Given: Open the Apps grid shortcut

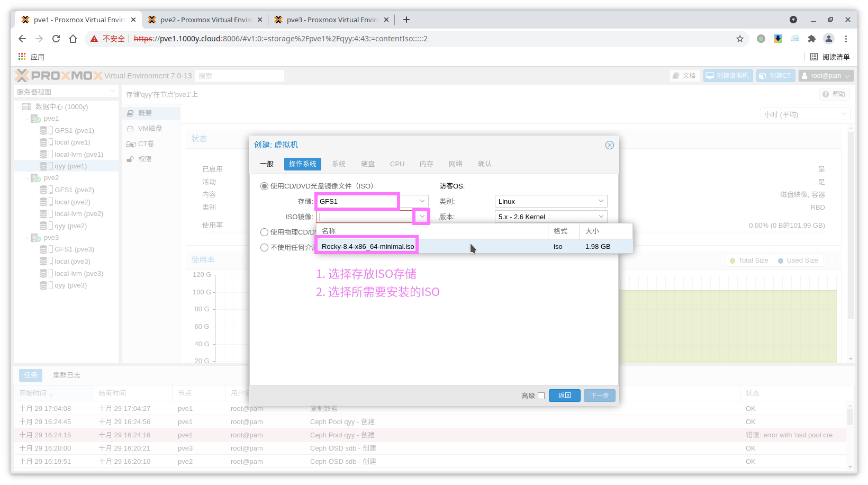Looking at the screenshot, I should pyautogui.click(x=22, y=57).
